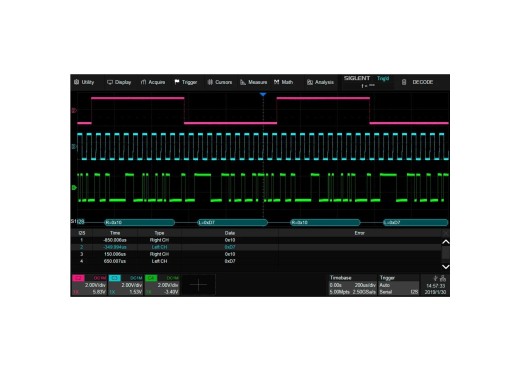Viewport: 520px width, 380px height.
Task: Click the Type column header
Action: (159, 233)
